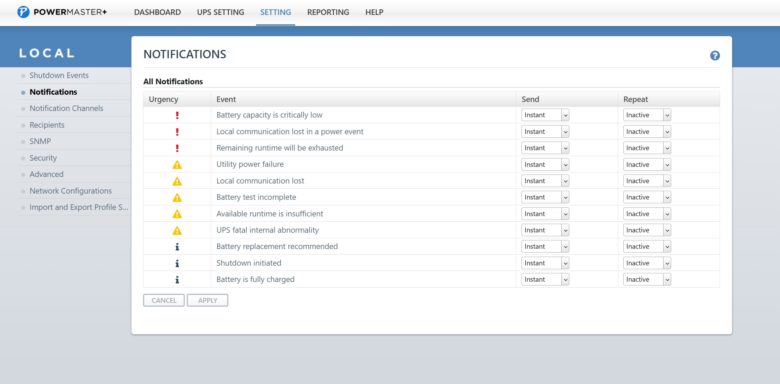Open Shutdown Events in the sidebar
Screen dimensions: 780x384
59,76
